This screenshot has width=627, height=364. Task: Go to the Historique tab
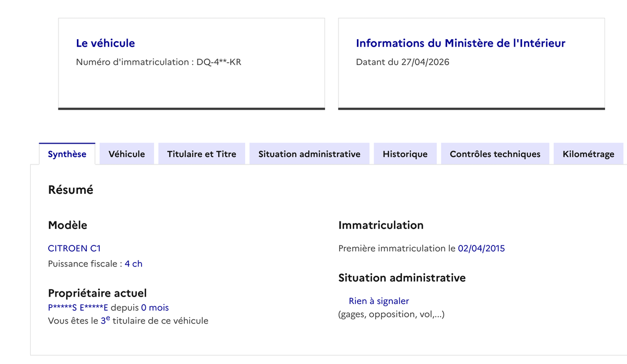click(405, 154)
